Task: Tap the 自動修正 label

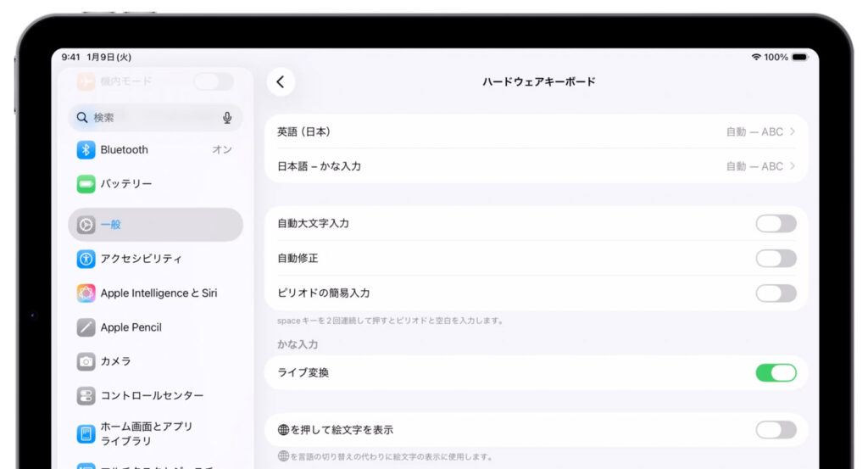Action: point(298,258)
